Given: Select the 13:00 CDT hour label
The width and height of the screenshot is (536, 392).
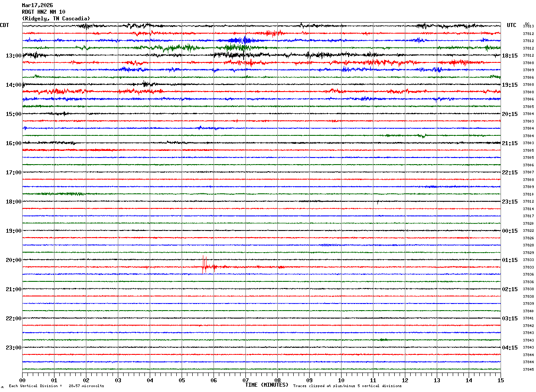Looking at the screenshot, I should click(x=14, y=56).
